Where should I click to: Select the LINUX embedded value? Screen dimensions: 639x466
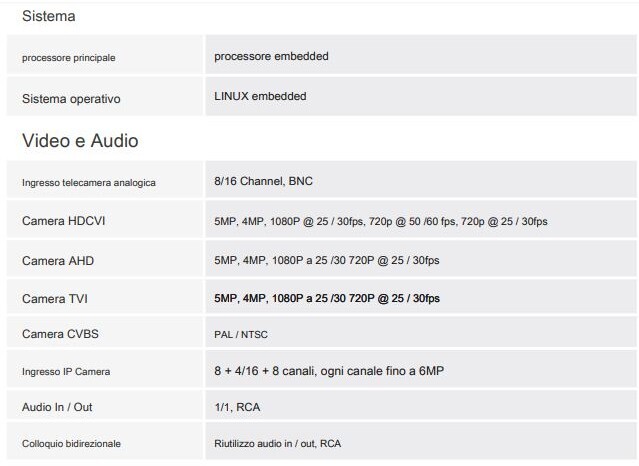click(260, 96)
